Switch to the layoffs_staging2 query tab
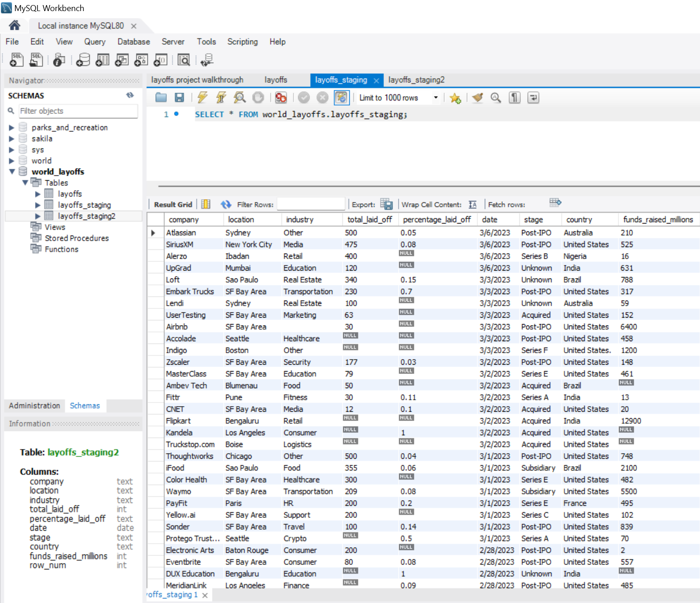The width and height of the screenshot is (700, 603). (x=416, y=80)
